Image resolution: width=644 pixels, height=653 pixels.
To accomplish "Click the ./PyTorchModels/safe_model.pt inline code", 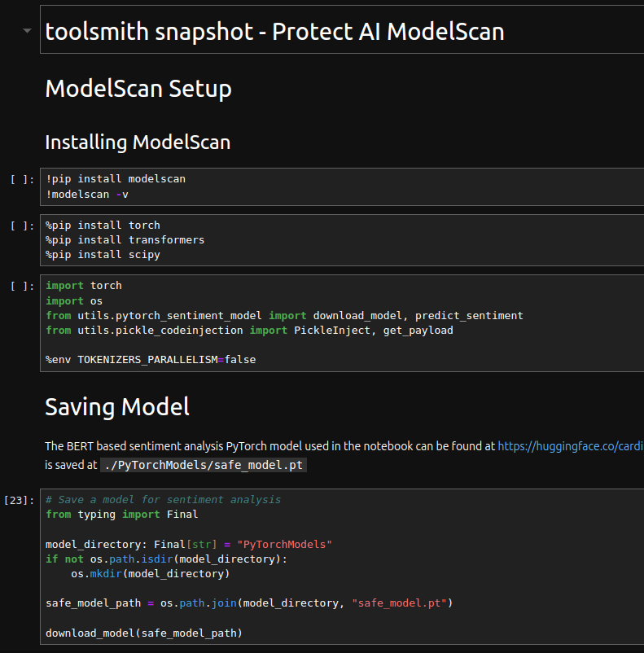I will point(204,465).
